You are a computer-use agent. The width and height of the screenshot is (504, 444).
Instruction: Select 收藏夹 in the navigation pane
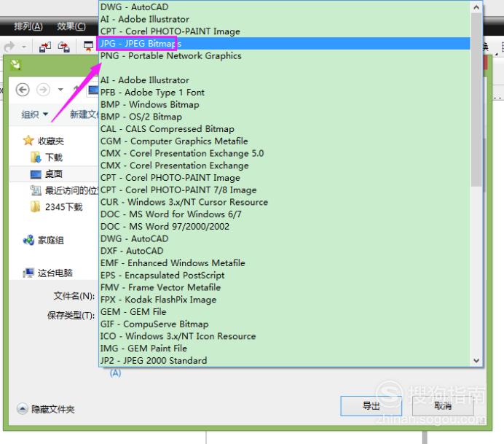point(44,141)
